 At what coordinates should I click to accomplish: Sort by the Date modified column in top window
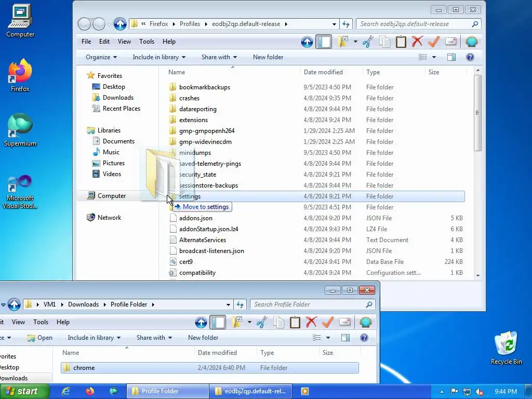(323, 72)
